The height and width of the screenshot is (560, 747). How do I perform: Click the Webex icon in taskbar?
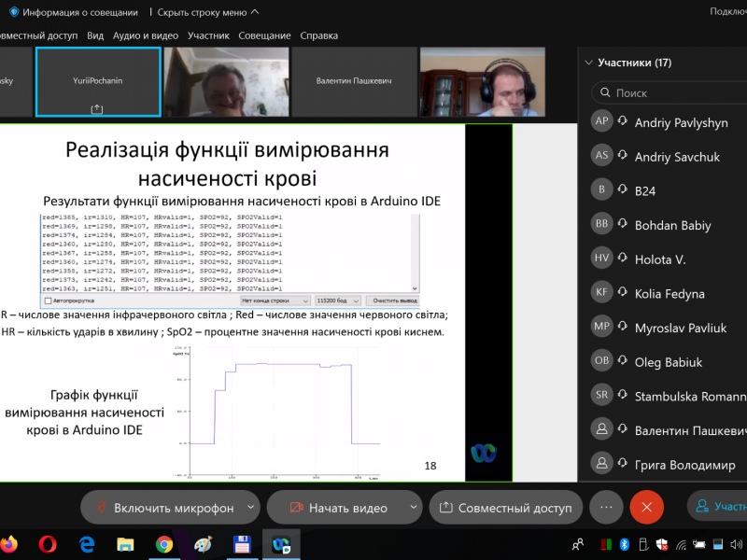[x=280, y=543]
